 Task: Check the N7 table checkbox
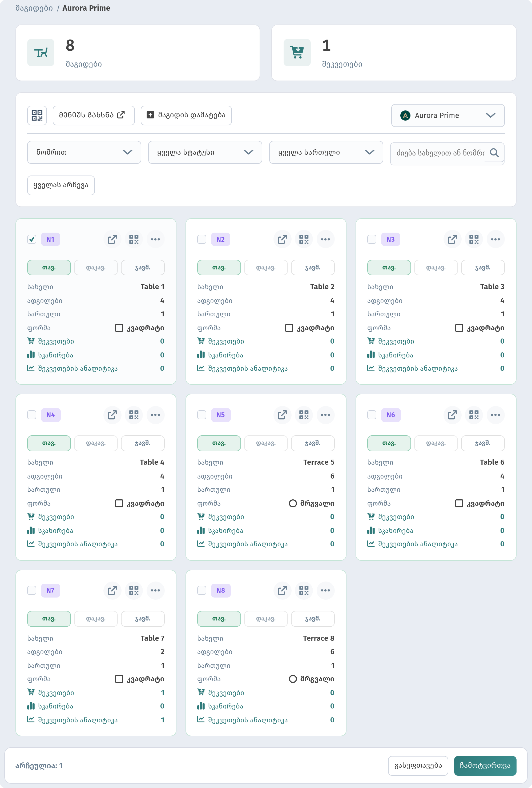[32, 591]
